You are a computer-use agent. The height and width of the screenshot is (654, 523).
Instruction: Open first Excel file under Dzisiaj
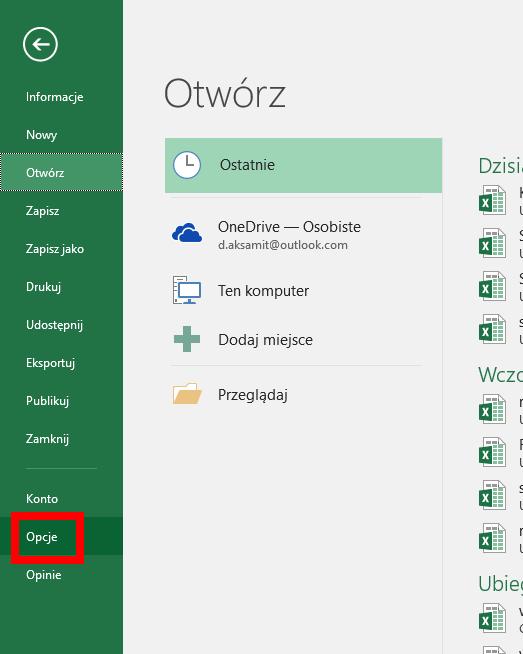tap(493, 200)
